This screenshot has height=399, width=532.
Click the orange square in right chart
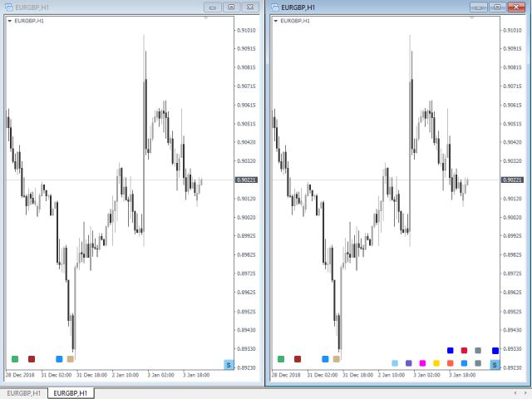[x=451, y=363]
